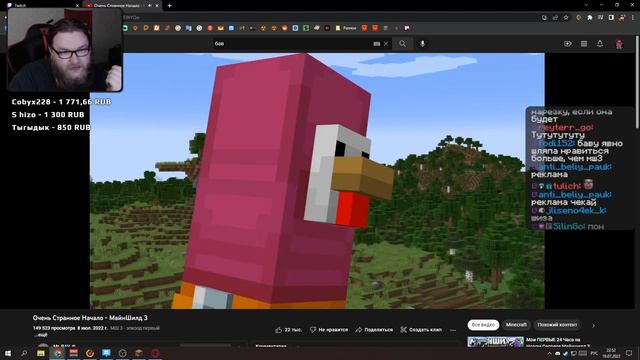Like the video (22 тыс.)
Image resolution: width=640 pixels, height=360 pixels.
(289, 330)
